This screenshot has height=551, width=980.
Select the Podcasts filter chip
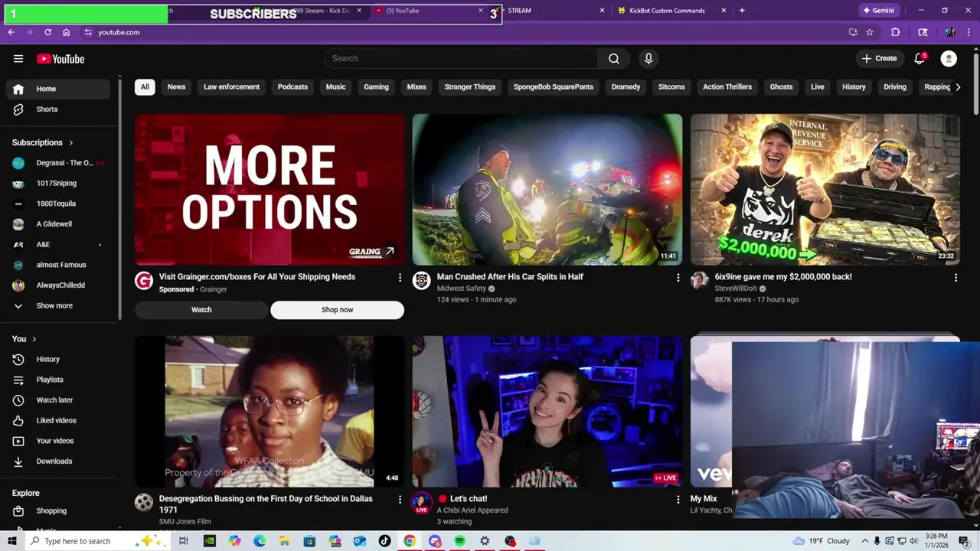[x=292, y=87]
